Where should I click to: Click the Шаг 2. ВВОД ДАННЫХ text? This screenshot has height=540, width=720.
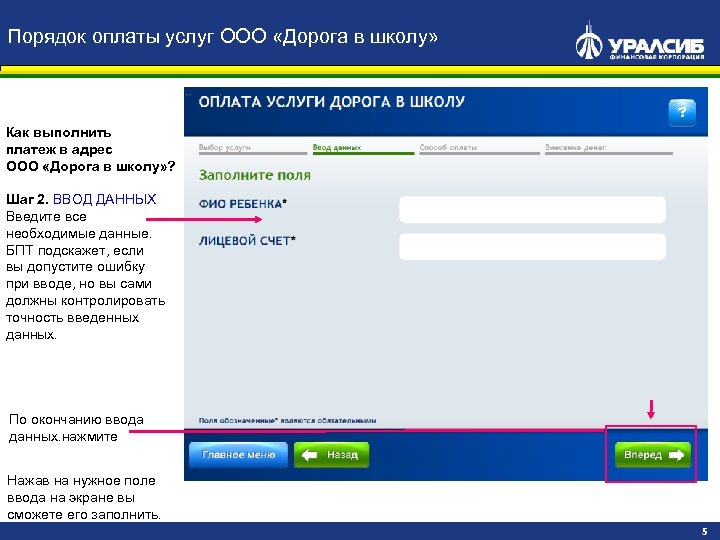81,199
